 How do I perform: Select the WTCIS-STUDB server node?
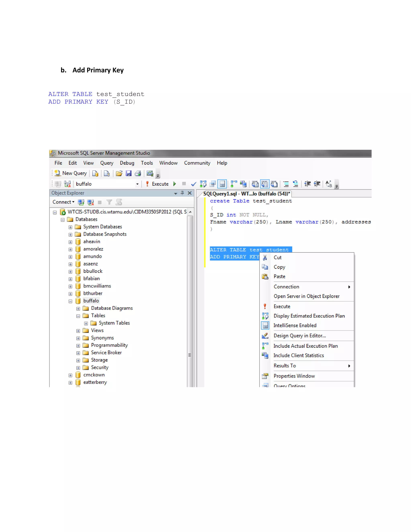point(127,212)
